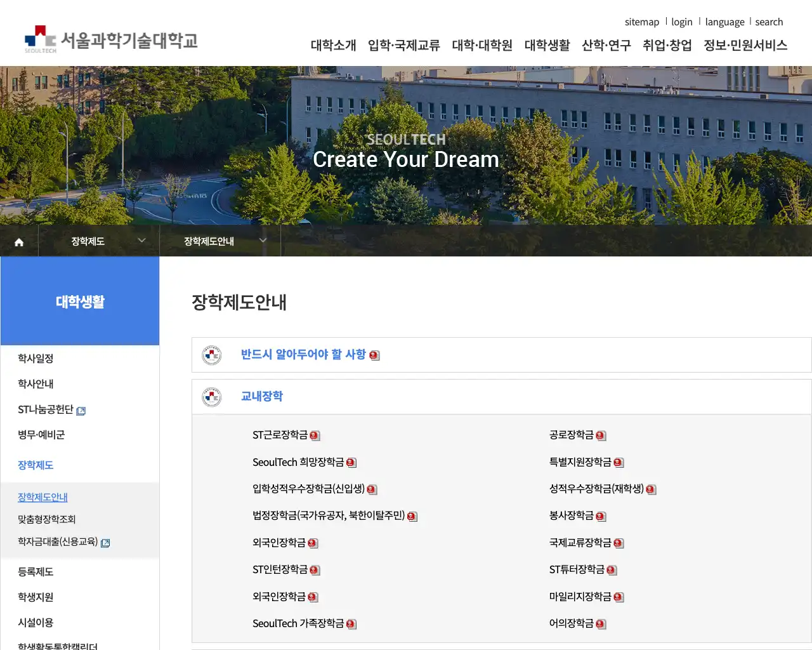Select 맞춤형장학조회 in the sidebar
This screenshot has width=812, height=650.
47,519
